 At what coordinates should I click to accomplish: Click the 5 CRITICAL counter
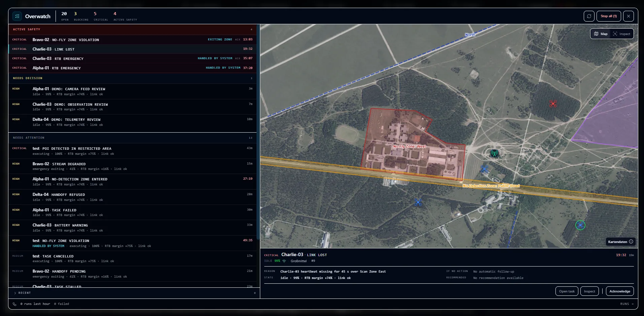101,16
